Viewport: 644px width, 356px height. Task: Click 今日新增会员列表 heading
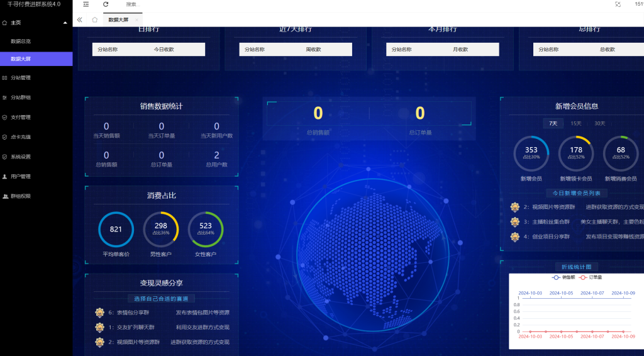point(576,193)
